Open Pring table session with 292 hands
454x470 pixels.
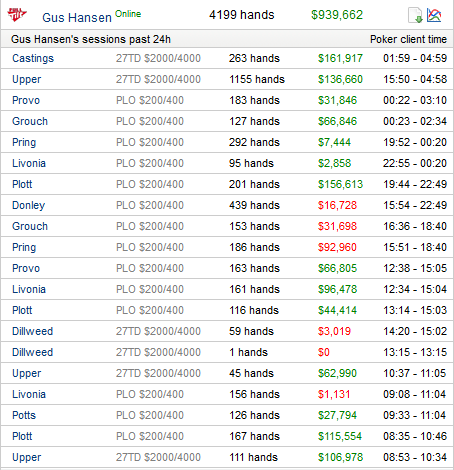(x=24, y=142)
